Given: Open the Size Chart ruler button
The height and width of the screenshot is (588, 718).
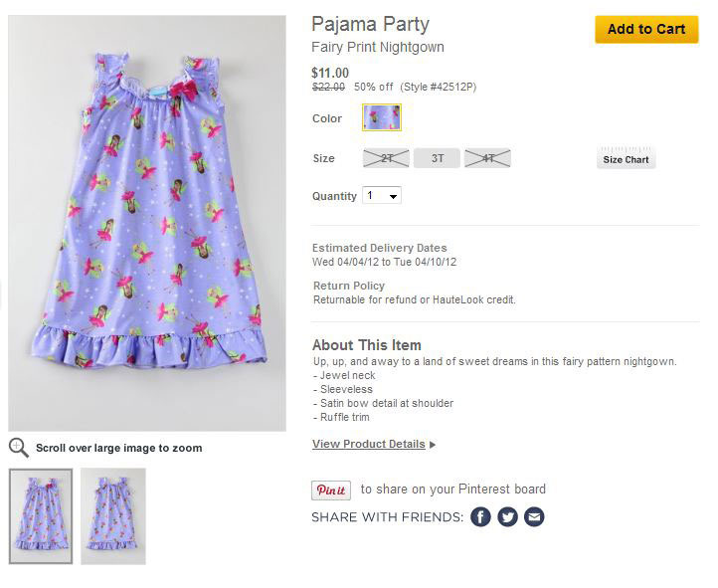Looking at the screenshot, I should (627, 157).
